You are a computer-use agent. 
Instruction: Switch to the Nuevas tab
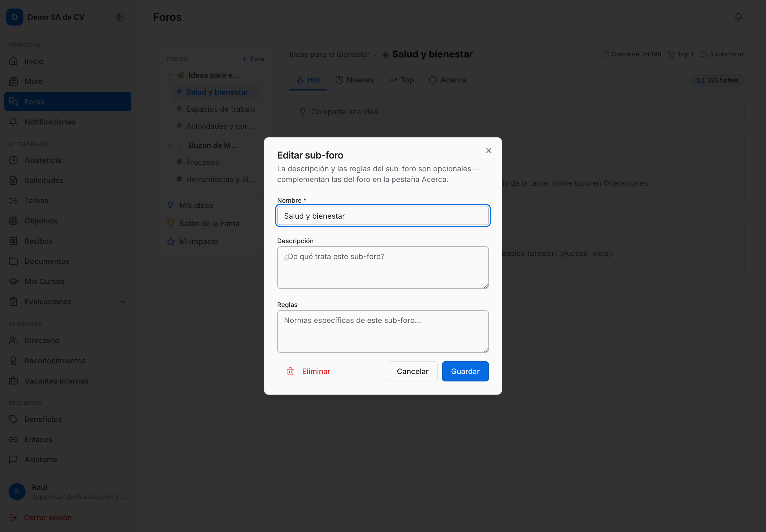(x=354, y=80)
